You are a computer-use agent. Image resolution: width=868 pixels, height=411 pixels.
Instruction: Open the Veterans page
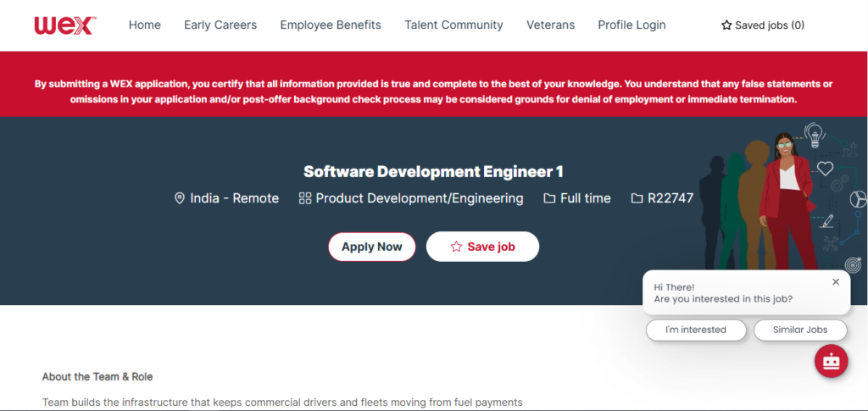click(x=550, y=25)
